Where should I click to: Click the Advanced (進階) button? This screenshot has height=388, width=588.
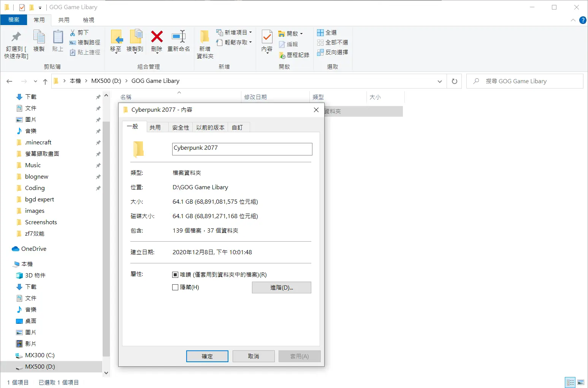pyautogui.click(x=282, y=288)
